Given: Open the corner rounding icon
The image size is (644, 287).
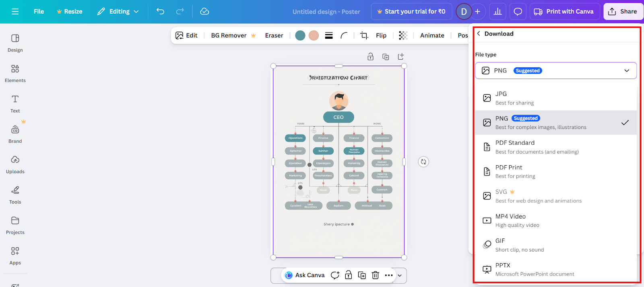Looking at the screenshot, I should (344, 35).
